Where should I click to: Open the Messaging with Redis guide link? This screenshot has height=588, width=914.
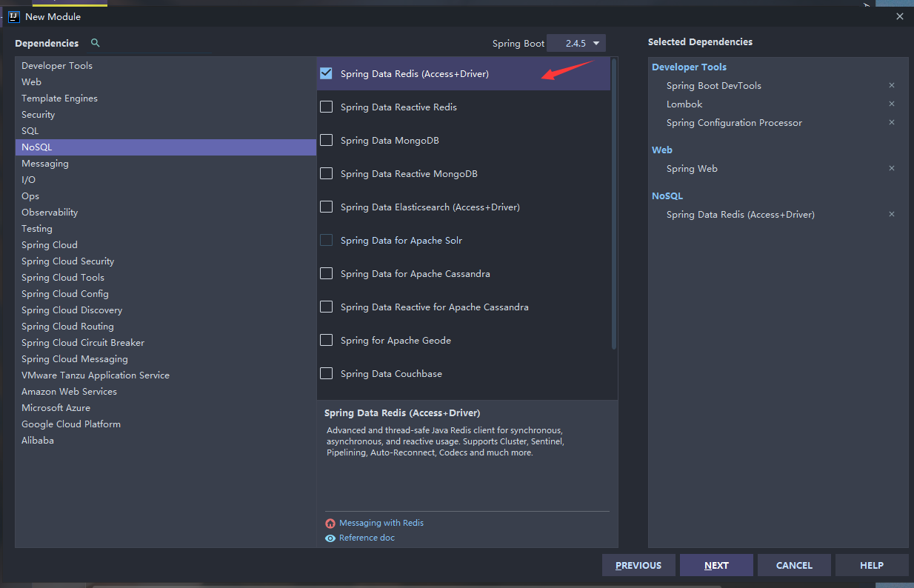[381, 523]
